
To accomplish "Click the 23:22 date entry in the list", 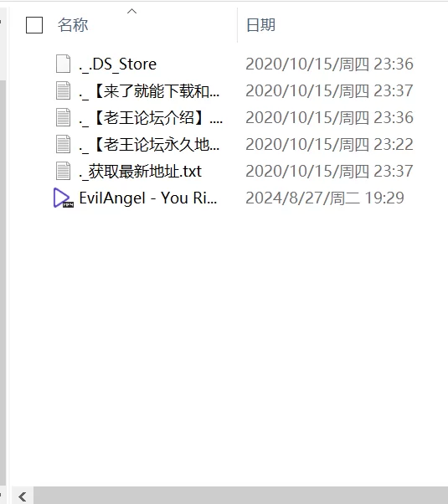I will pyautogui.click(x=329, y=144).
